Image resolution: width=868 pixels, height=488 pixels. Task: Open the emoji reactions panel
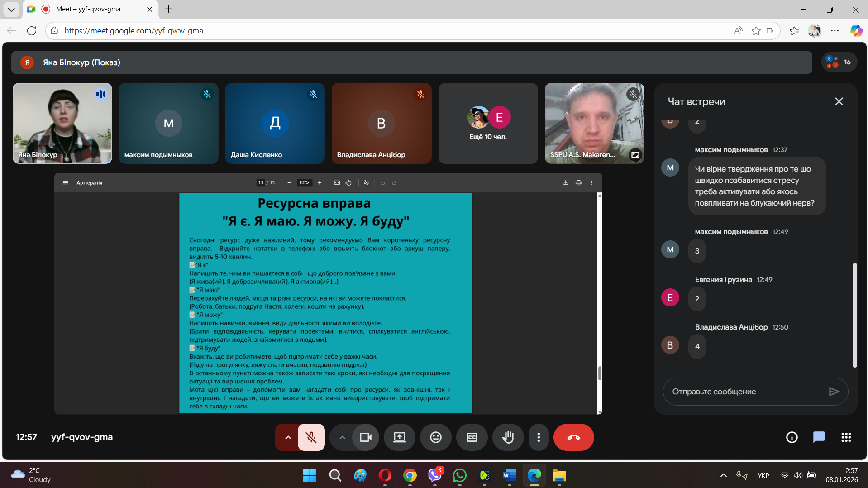point(435,437)
